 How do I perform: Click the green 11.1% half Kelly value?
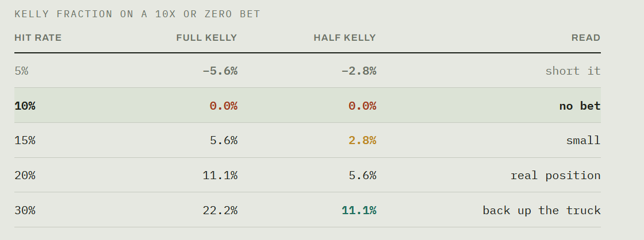(x=359, y=211)
